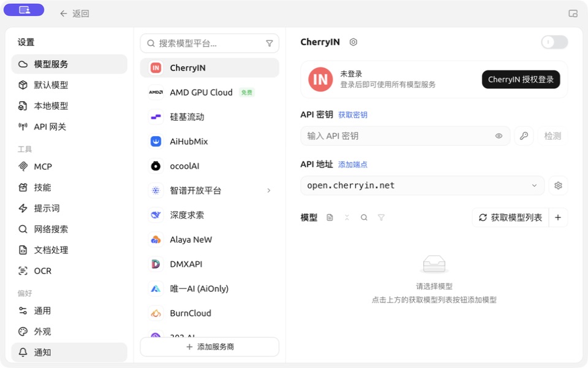Select 唯一AI (AiOnly) provider
This screenshot has width=588, height=368.
coord(209,288)
